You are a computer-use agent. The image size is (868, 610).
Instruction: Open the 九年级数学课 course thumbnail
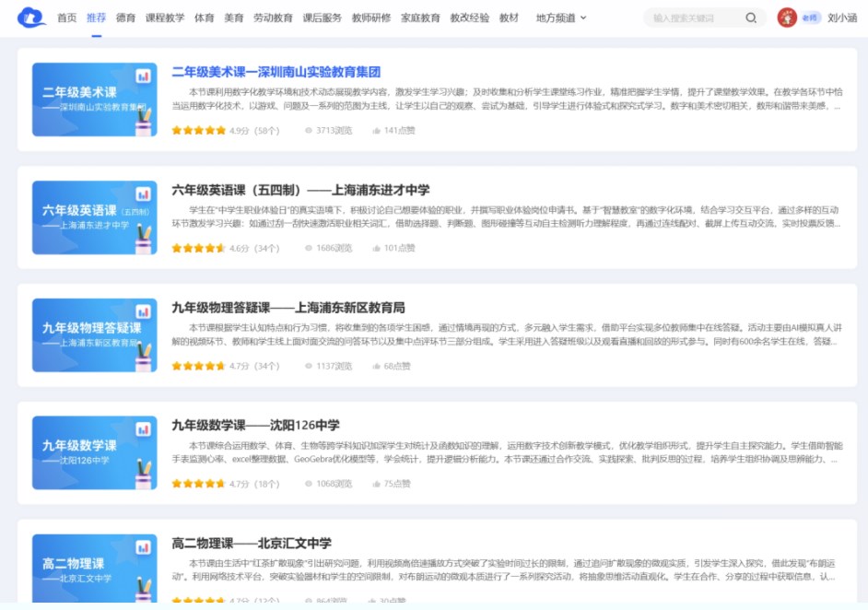pyautogui.click(x=95, y=452)
